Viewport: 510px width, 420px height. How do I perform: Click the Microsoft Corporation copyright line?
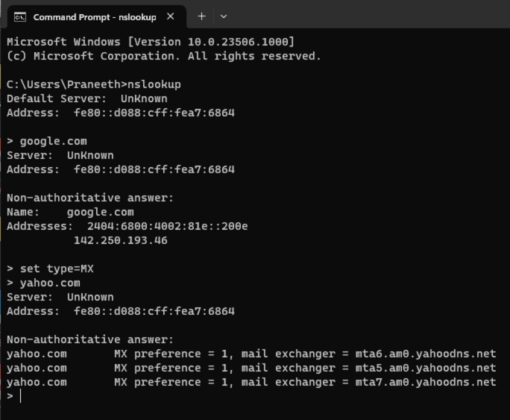(164, 56)
